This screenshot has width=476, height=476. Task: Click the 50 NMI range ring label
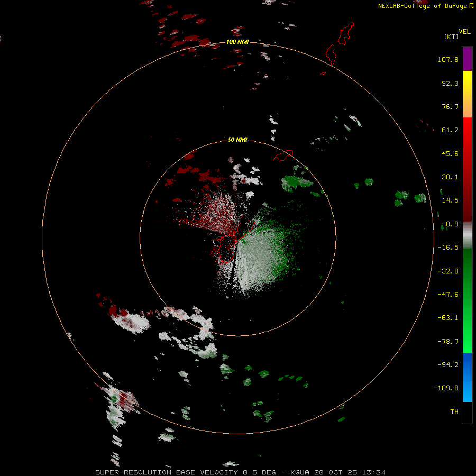coord(237,140)
